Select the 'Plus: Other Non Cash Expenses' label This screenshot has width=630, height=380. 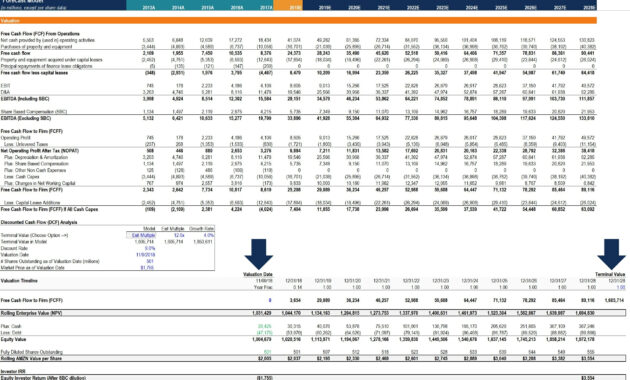(x=35, y=170)
